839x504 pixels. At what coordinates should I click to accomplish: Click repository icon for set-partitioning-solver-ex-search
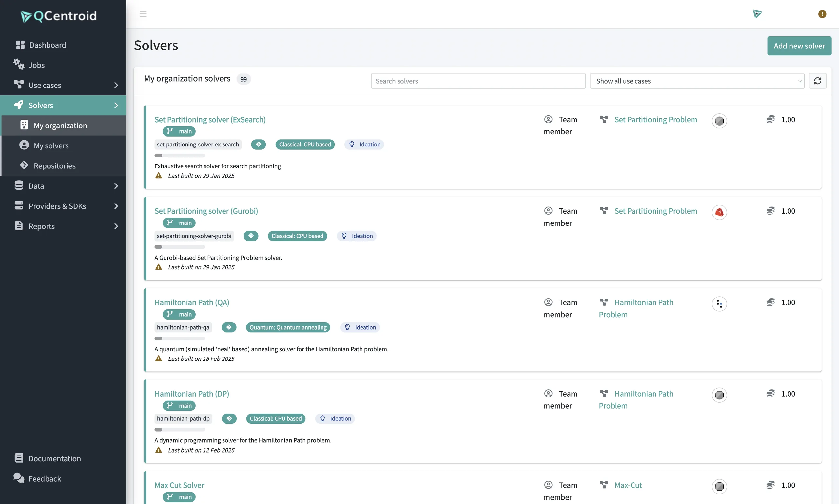pos(259,144)
